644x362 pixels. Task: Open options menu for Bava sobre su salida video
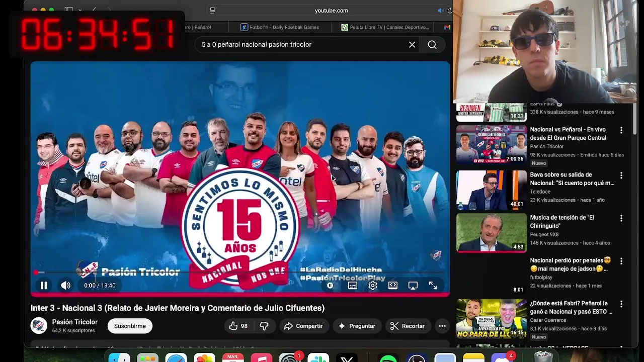(621, 175)
